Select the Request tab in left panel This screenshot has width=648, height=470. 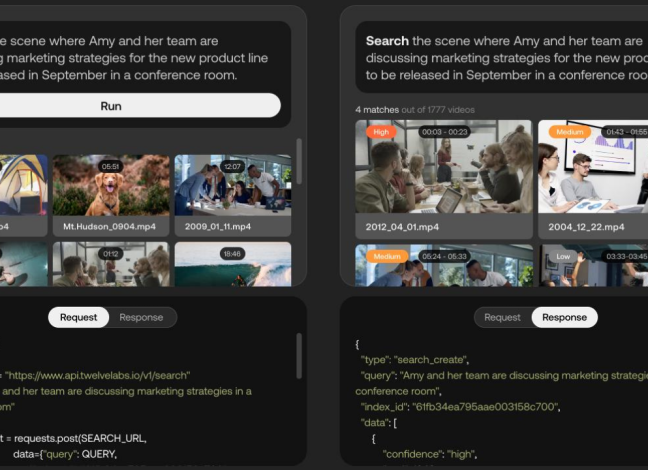79,317
